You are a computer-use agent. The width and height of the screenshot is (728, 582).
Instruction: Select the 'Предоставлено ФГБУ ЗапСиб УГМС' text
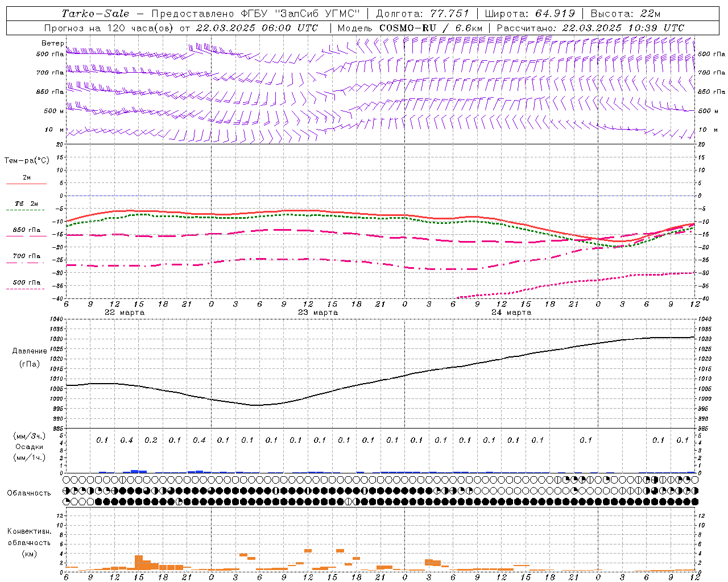click(x=257, y=14)
